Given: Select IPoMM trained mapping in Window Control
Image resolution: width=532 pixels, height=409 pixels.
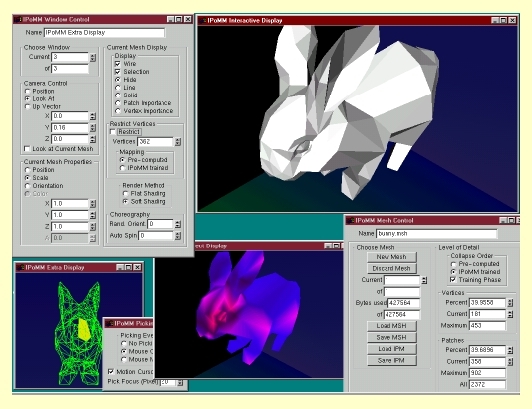Looking at the screenshot, I should click(x=122, y=168).
